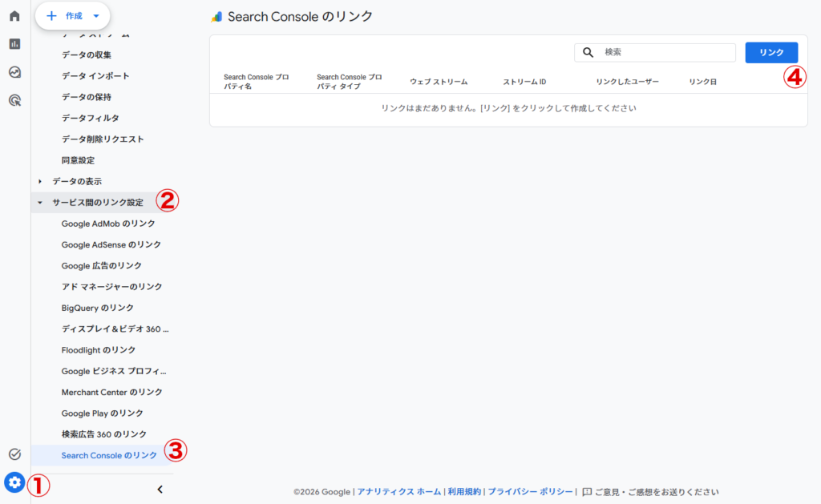Open the Home icon in left rail
Viewport: 821px width, 504px height.
coord(14,16)
